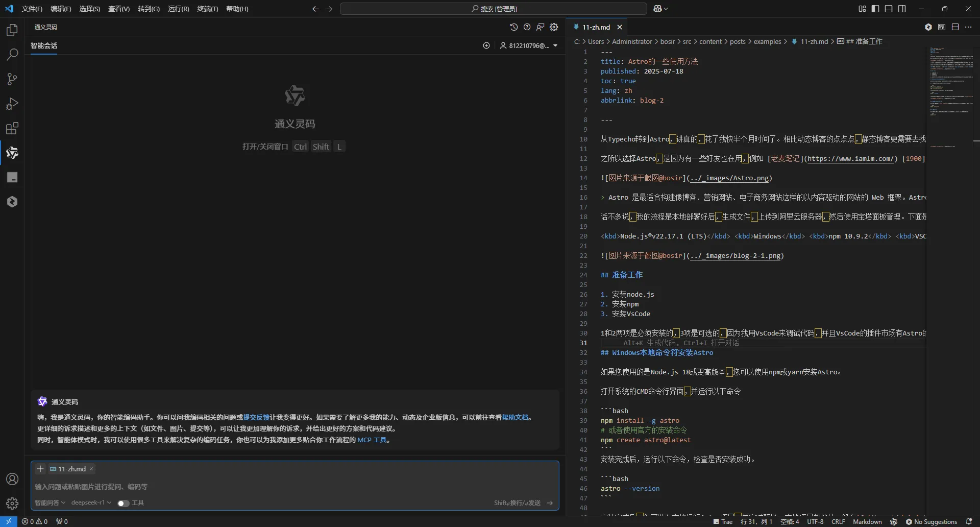Open the feedback icon in Lingma panel header
The width and height of the screenshot is (980, 527).
[x=540, y=27]
